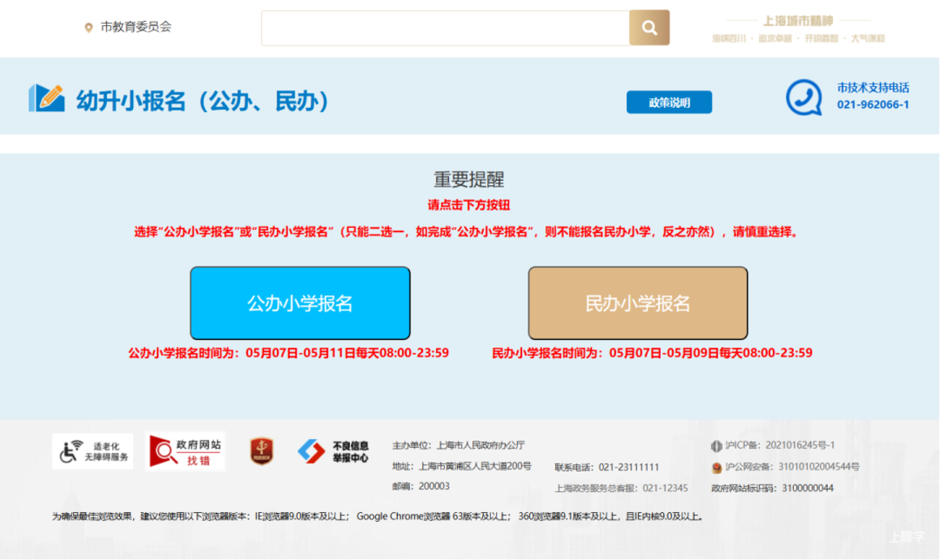Image resolution: width=940 pixels, height=560 pixels.
Task: Click the 沪ICP备 record icon
Action: tap(717, 446)
